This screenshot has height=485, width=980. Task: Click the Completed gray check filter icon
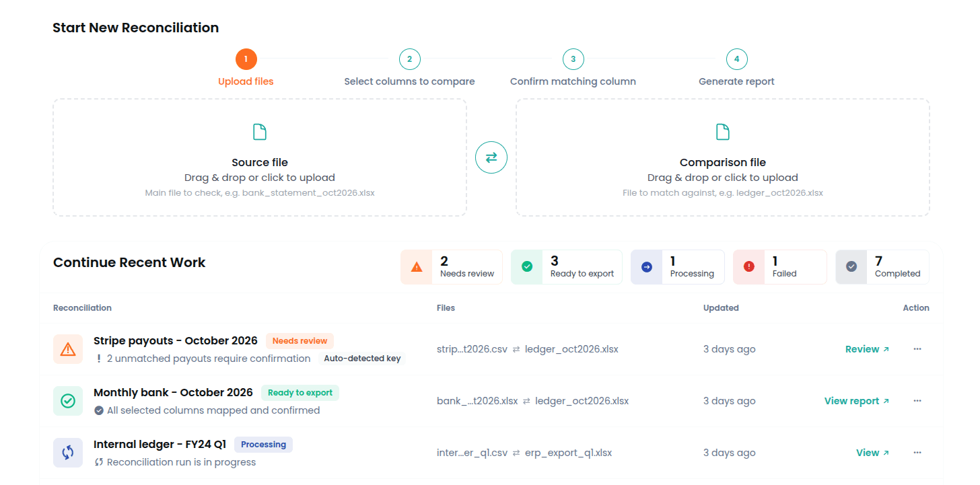pyautogui.click(x=851, y=267)
